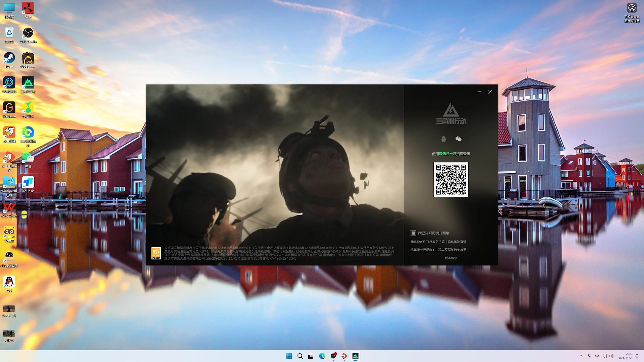Open the notification bell
The width and height of the screenshot is (644, 362).
coord(637,356)
